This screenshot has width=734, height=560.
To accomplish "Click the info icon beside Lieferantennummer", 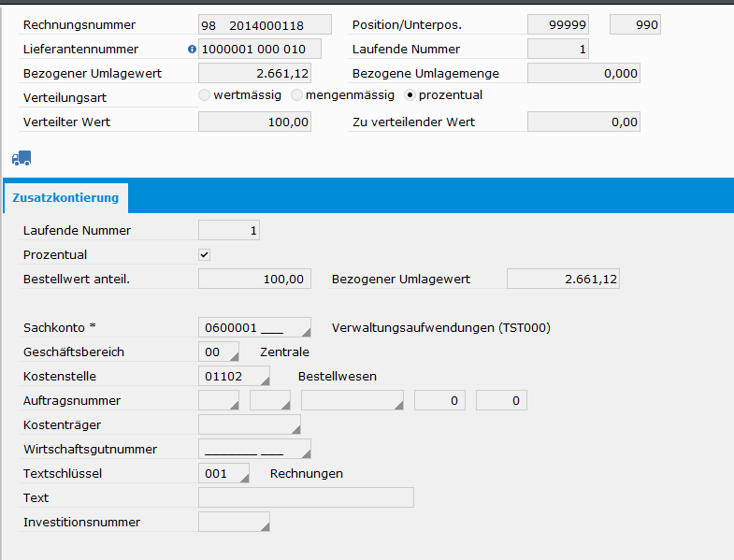I will tap(192, 49).
